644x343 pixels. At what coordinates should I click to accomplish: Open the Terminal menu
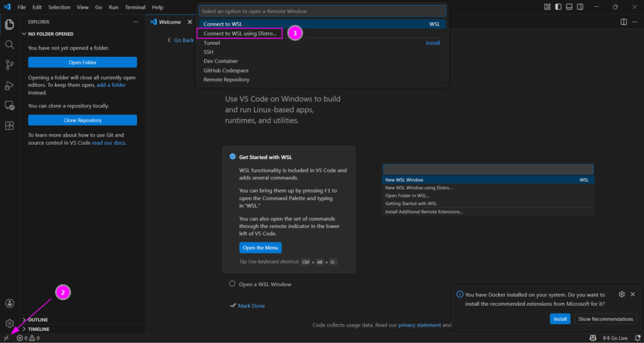point(135,7)
